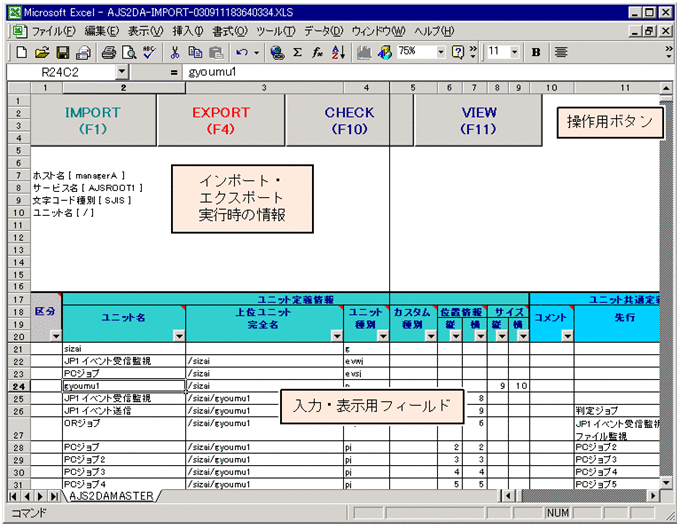
Task: Click the equals Edit Formula button
Action: (174, 72)
